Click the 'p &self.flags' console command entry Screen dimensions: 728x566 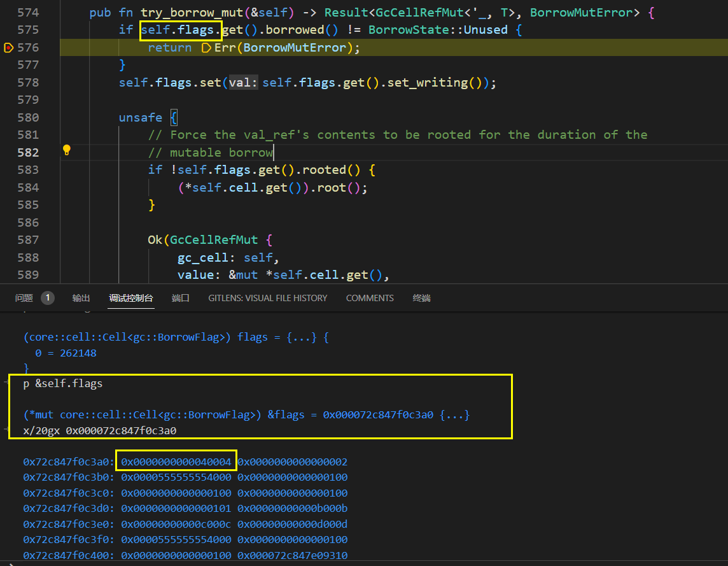pos(62,383)
